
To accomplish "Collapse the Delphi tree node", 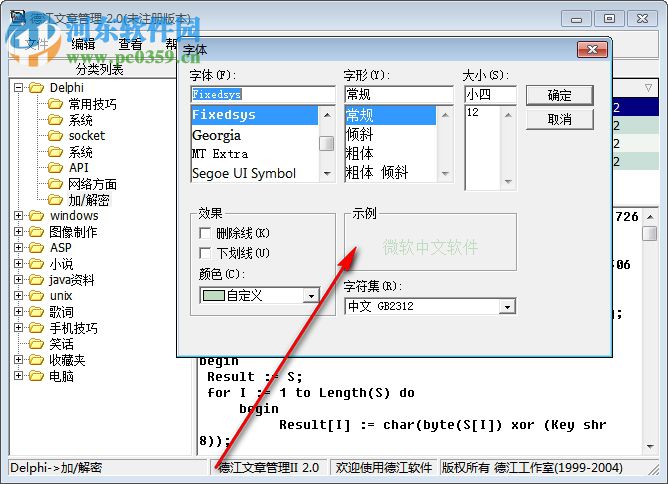I will 18,88.
